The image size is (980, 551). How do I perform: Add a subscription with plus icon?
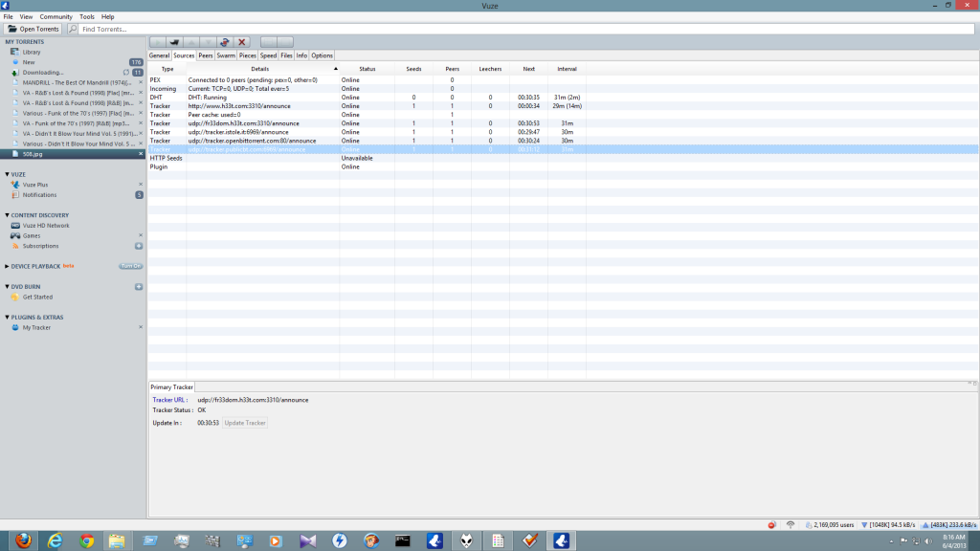coord(139,246)
